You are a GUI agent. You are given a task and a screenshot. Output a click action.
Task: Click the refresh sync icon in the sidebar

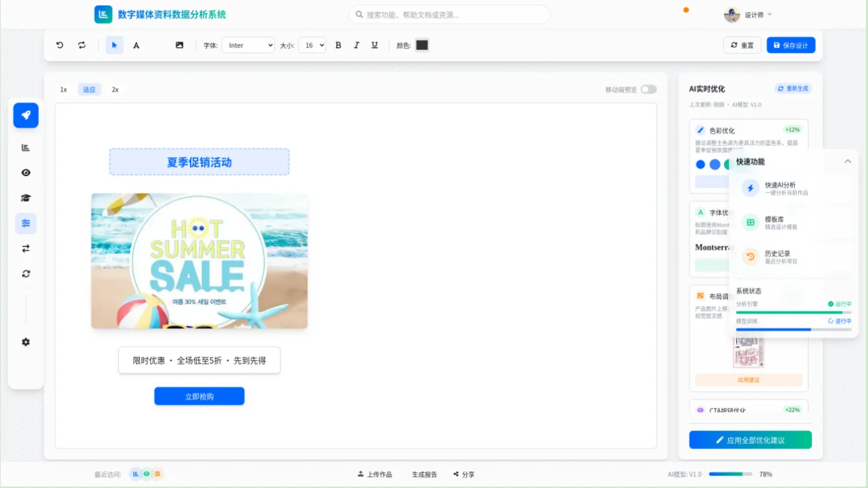tap(25, 274)
